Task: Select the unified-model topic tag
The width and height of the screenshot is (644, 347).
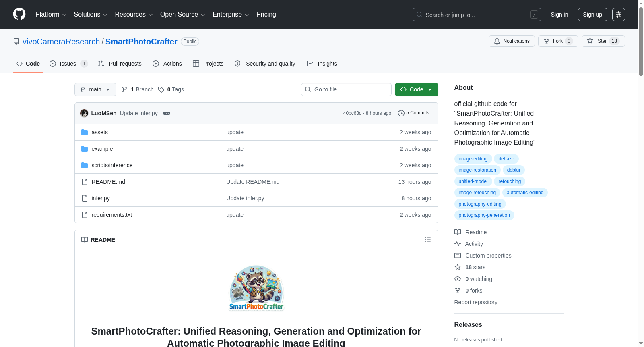Action: (x=473, y=181)
